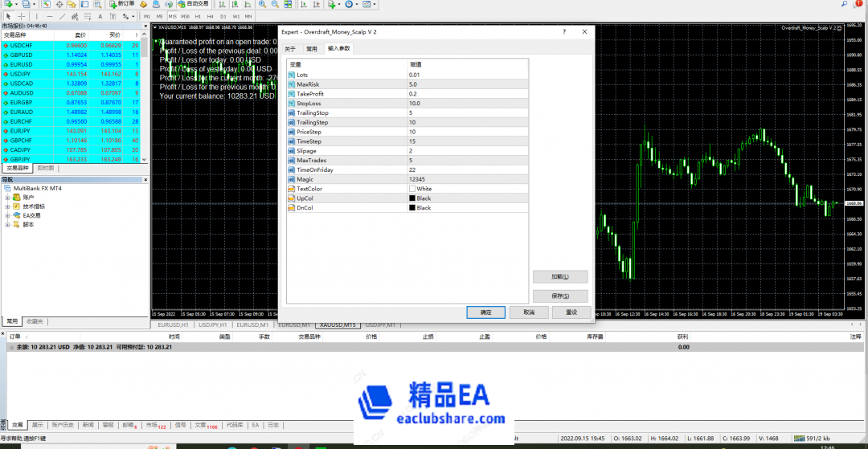868x449 pixels.
Task: Expand the 技术指标 node in Navigator
Action: (x=8, y=206)
